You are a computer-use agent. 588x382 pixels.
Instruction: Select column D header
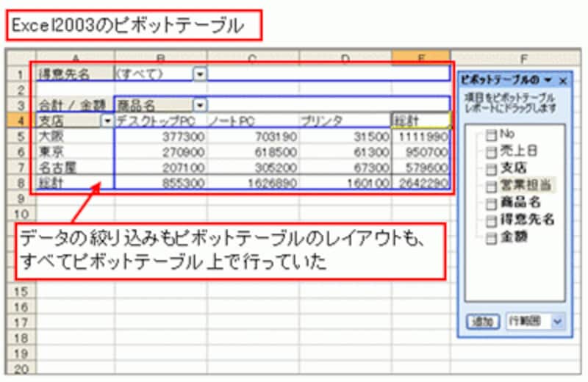coord(345,57)
